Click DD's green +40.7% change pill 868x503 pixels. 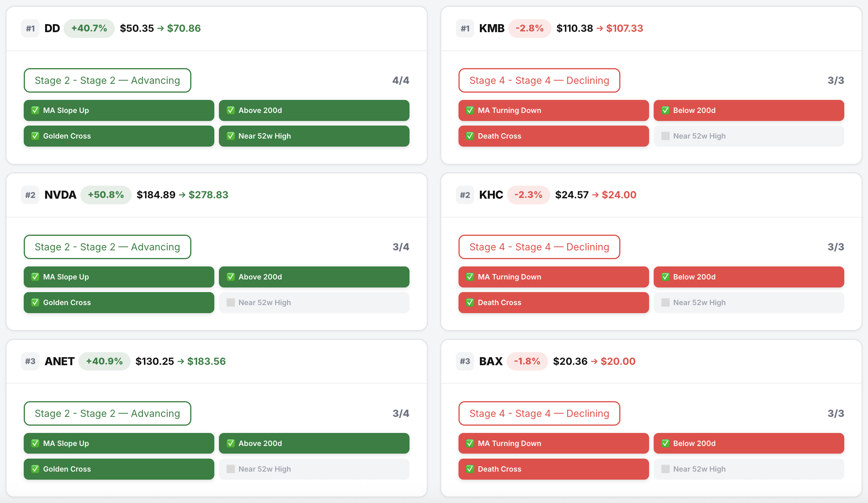click(89, 29)
